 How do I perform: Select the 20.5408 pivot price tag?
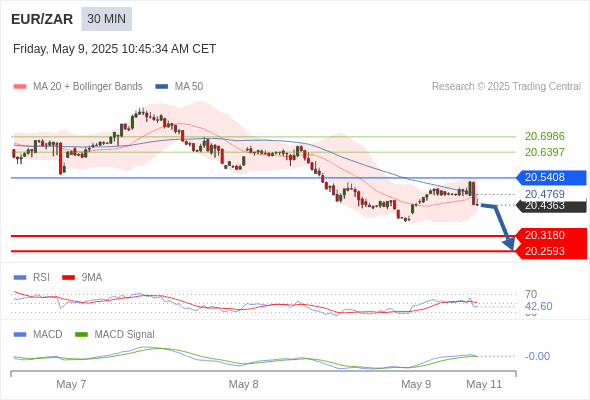click(x=551, y=177)
